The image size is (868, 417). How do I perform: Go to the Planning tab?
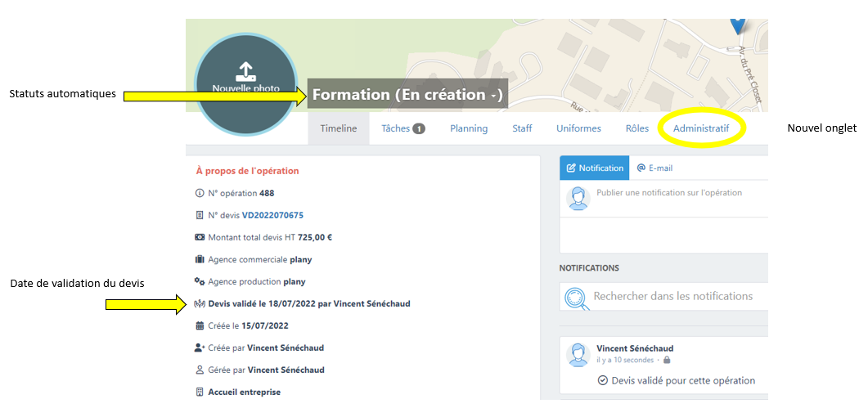tap(468, 128)
